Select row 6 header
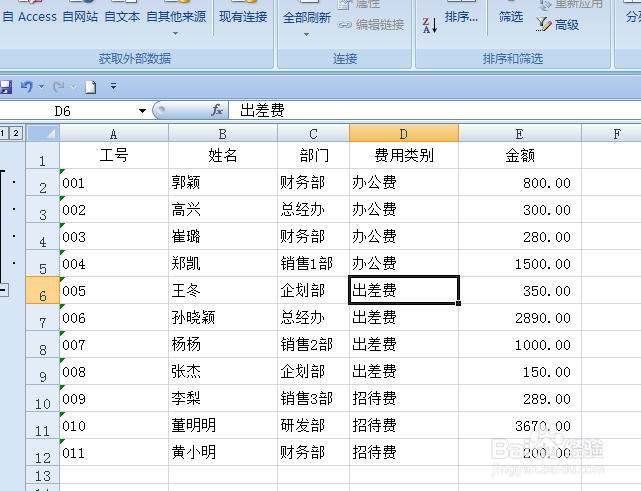The height and width of the screenshot is (491, 641). [43, 290]
